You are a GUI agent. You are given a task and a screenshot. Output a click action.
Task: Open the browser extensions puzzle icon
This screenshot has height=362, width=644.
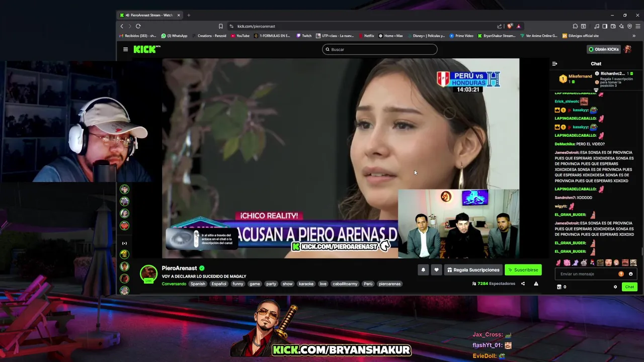tap(575, 26)
